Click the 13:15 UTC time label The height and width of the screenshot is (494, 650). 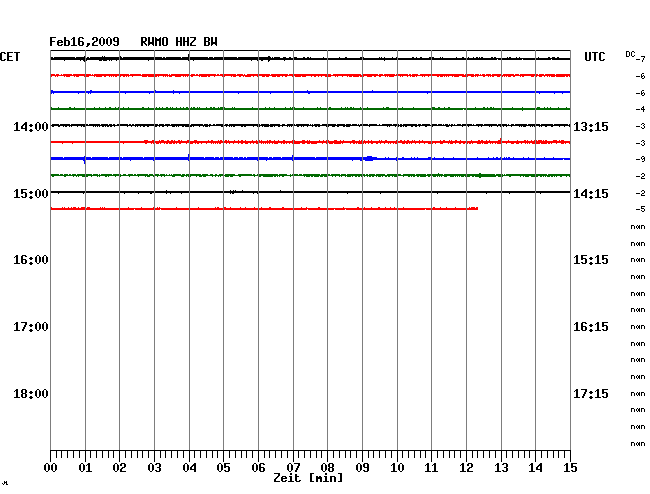(x=591, y=126)
